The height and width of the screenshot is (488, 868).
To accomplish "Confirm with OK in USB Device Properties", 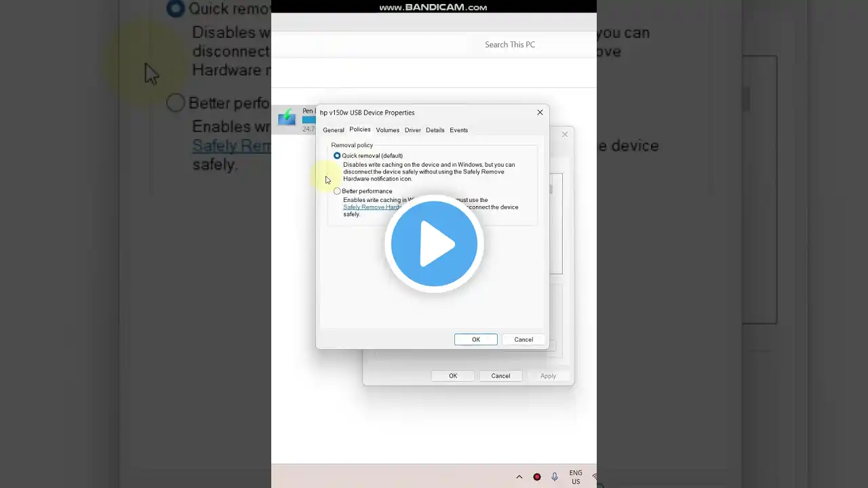I will point(475,340).
